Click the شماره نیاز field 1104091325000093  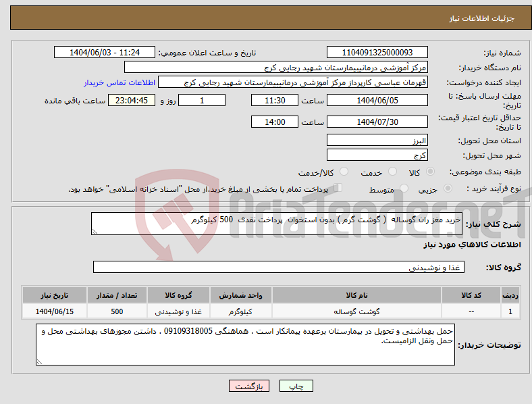coord(377,52)
